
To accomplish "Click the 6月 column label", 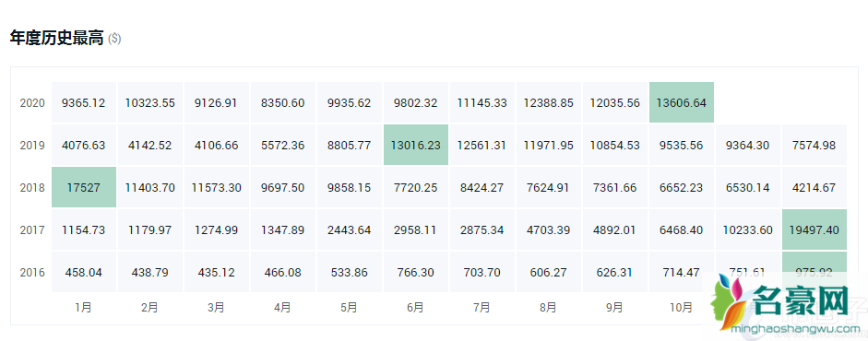I will [416, 307].
